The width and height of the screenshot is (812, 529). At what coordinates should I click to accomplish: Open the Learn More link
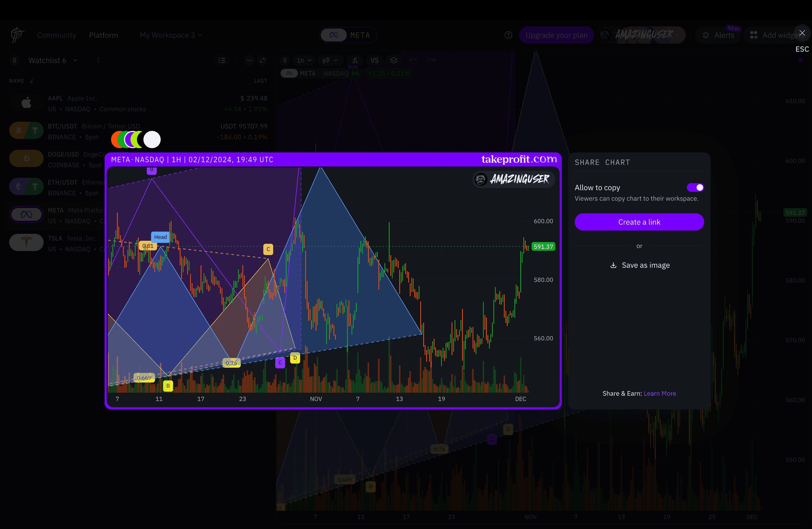tap(659, 393)
